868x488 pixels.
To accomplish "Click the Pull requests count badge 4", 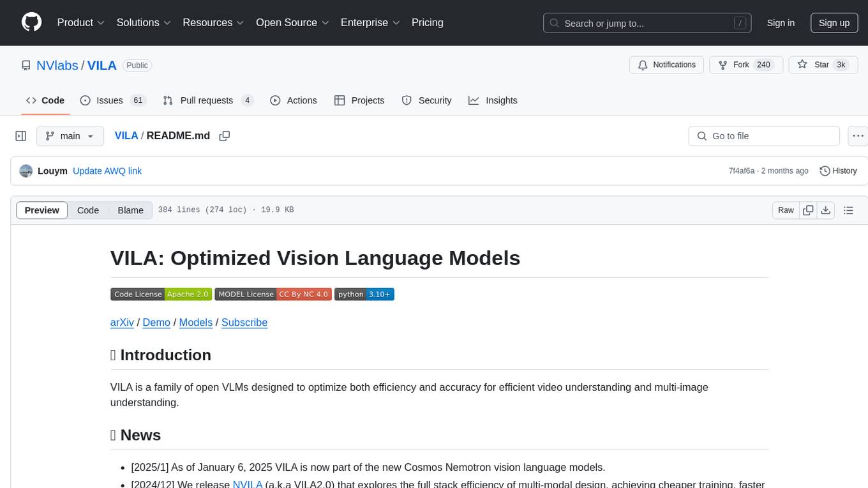I will coord(247,100).
